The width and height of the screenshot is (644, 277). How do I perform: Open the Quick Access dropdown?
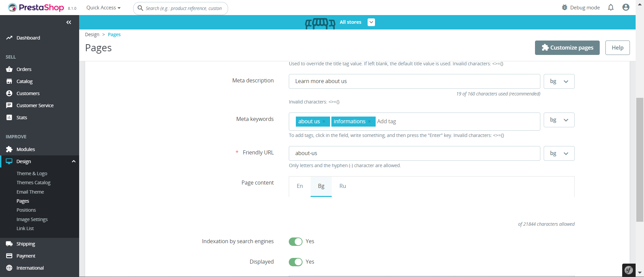pos(103,8)
